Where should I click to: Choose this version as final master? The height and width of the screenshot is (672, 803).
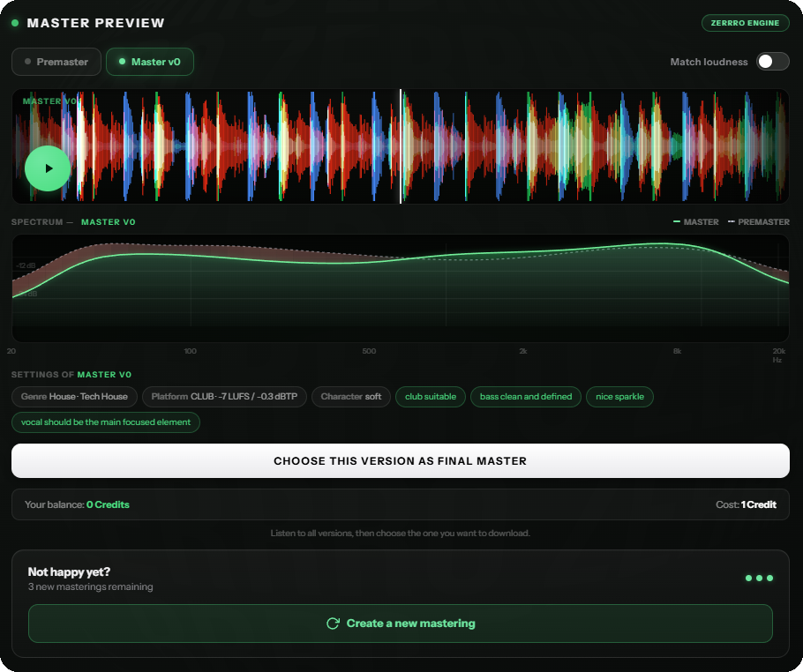[x=401, y=460]
